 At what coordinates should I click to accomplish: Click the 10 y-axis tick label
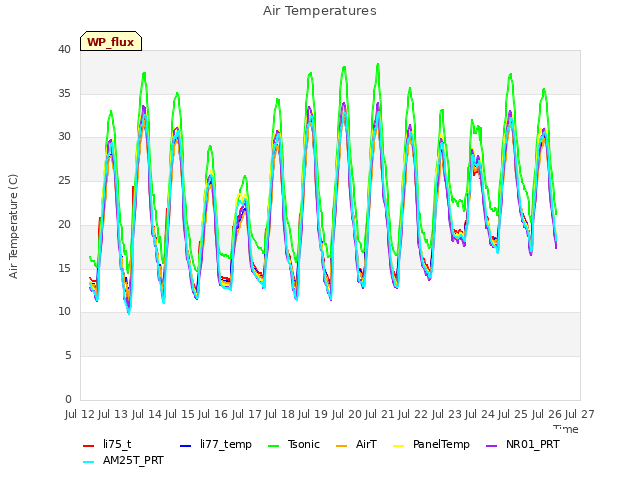[x=64, y=312]
